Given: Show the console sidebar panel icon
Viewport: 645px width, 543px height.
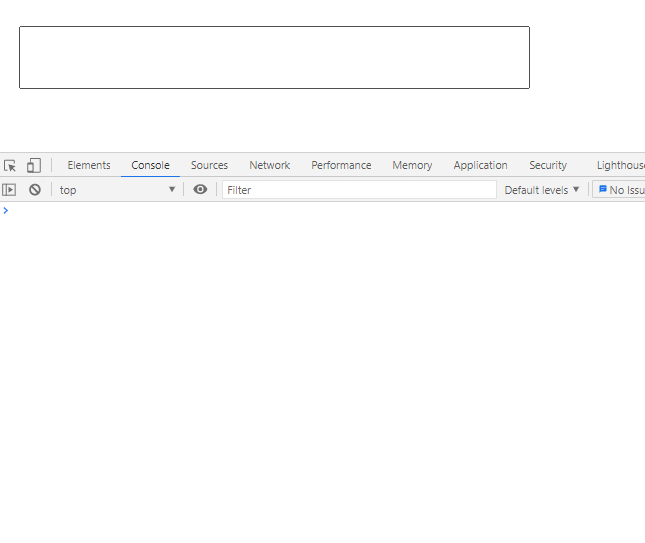Looking at the screenshot, I should pos(9,190).
